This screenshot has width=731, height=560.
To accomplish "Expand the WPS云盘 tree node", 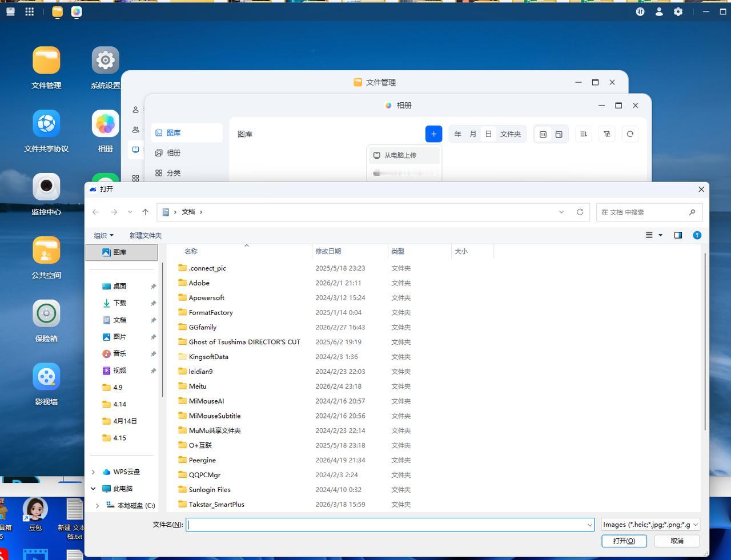I will [x=93, y=472].
